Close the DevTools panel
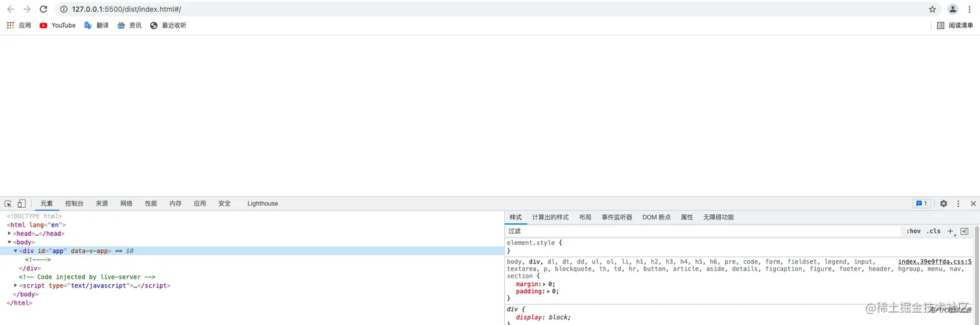The height and width of the screenshot is (325, 980). [973, 203]
